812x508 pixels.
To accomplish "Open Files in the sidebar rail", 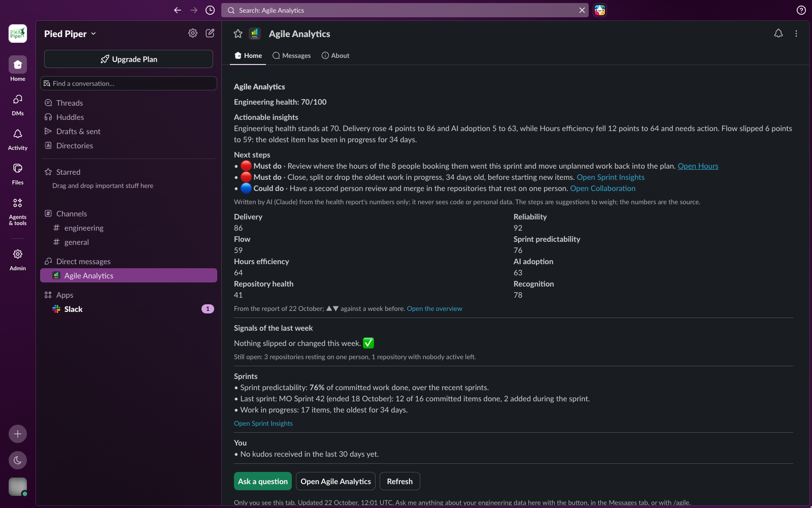I will point(18,174).
